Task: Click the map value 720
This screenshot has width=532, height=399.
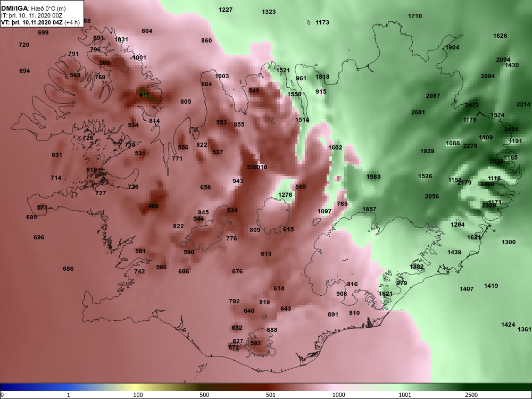Action: tap(24, 45)
